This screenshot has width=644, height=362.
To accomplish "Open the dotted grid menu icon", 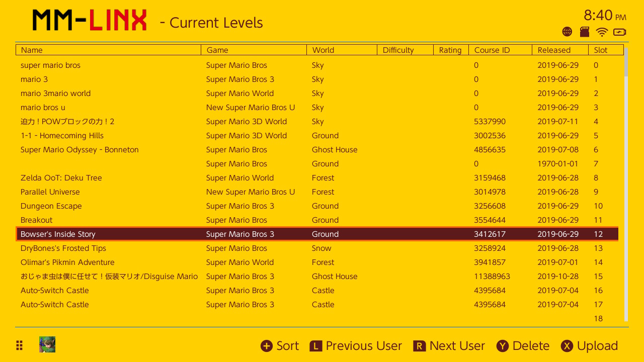I will (20, 345).
